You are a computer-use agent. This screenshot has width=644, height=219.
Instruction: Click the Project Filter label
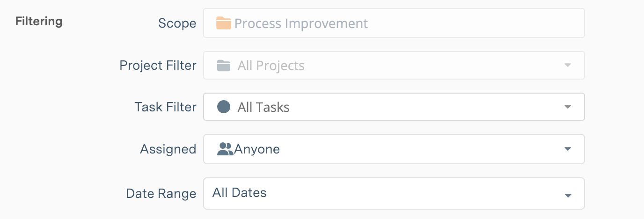(x=158, y=65)
